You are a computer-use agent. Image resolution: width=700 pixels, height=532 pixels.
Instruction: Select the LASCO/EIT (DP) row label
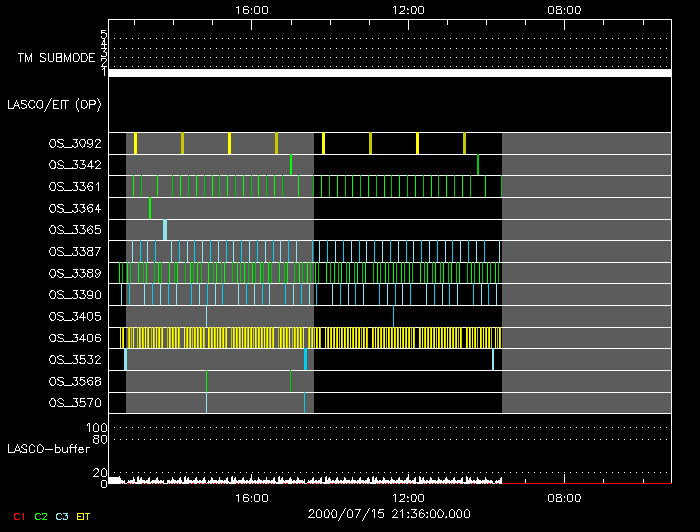coord(54,104)
